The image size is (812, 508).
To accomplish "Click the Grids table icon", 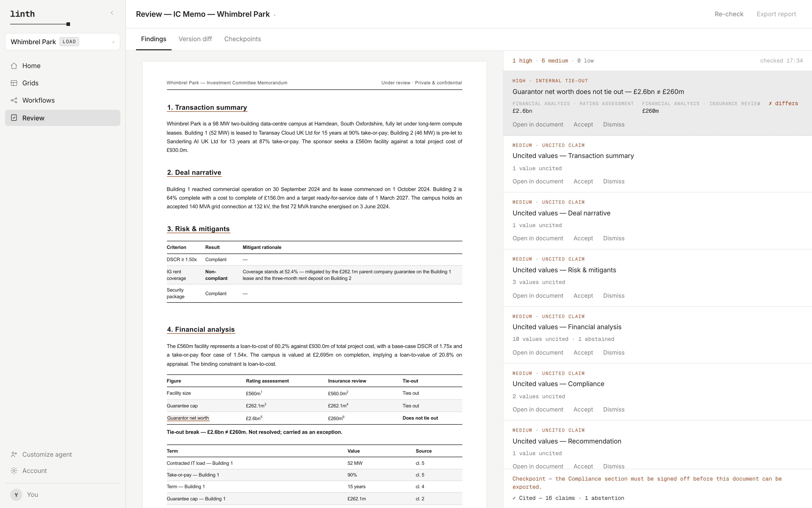I will point(14,83).
